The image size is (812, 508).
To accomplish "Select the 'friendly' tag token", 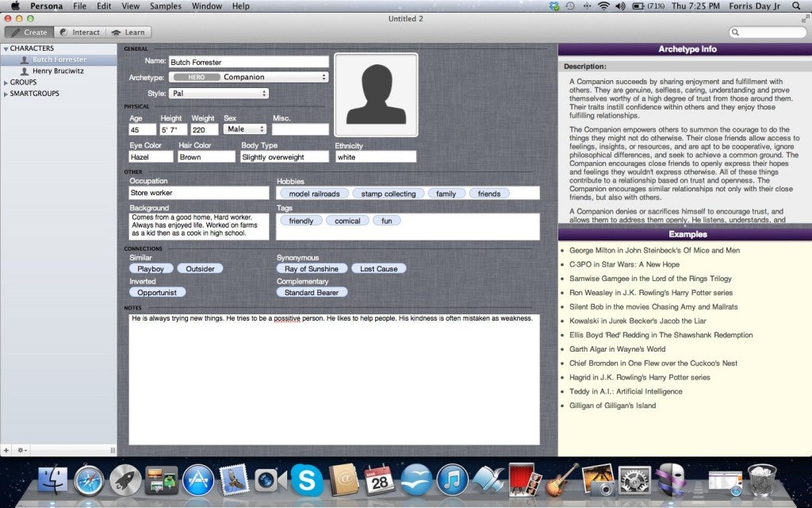I will (301, 221).
